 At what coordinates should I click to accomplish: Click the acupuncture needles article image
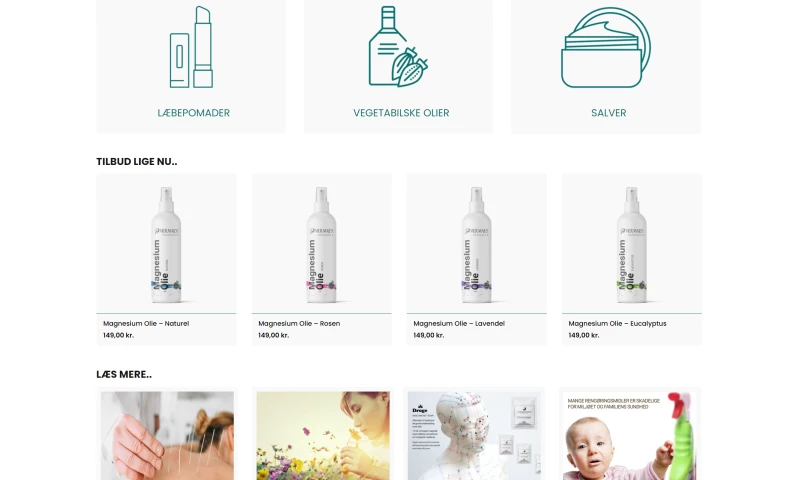[167, 436]
